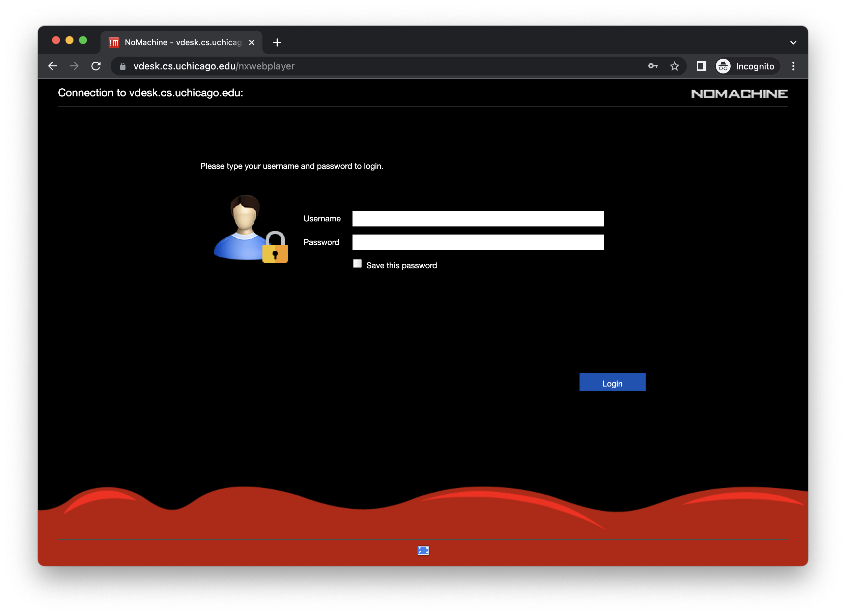The image size is (846, 616).
Task: Open a new browser tab
Action: pyautogui.click(x=277, y=42)
